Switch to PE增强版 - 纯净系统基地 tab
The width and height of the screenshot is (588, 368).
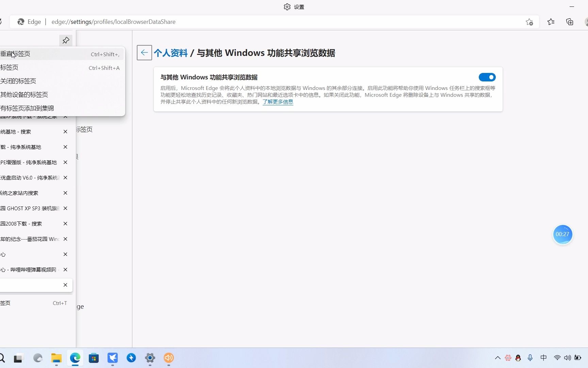pyautogui.click(x=30, y=162)
